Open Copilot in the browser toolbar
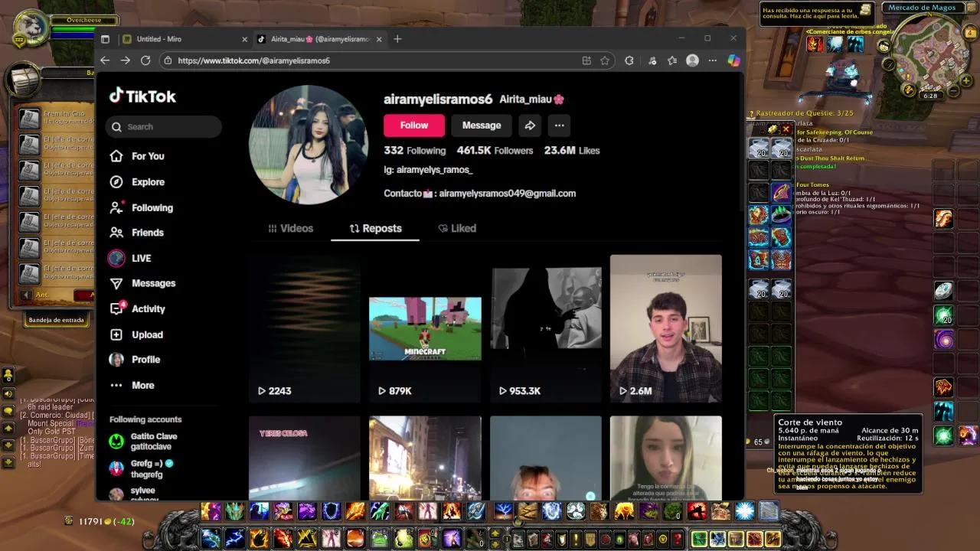The image size is (980, 551). click(733, 60)
